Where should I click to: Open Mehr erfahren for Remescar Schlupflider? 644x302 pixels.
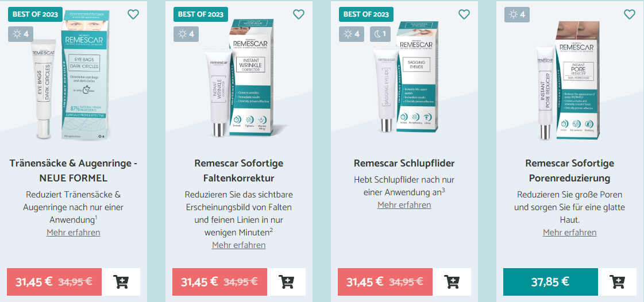(x=404, y=205)
